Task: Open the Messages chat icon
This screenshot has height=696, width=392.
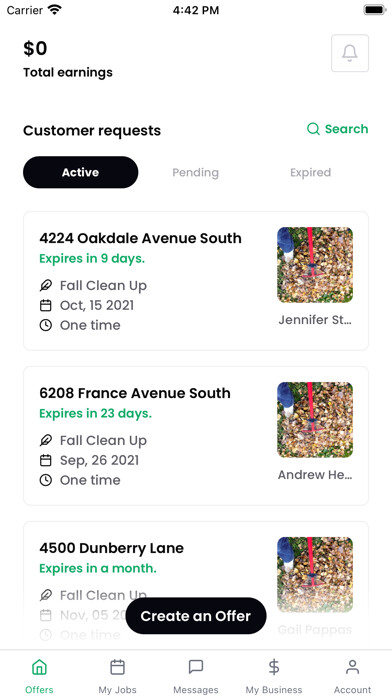Action: (x=196, y=667)
